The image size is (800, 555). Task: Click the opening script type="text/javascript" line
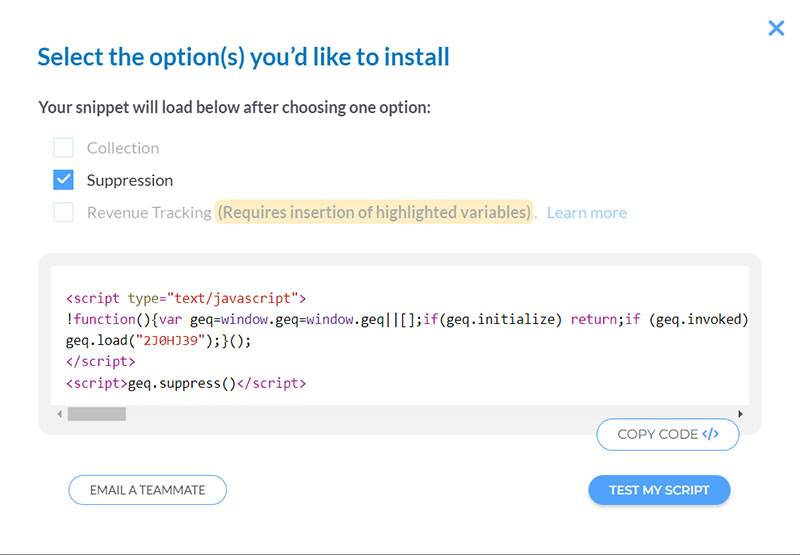pos(186,298)
